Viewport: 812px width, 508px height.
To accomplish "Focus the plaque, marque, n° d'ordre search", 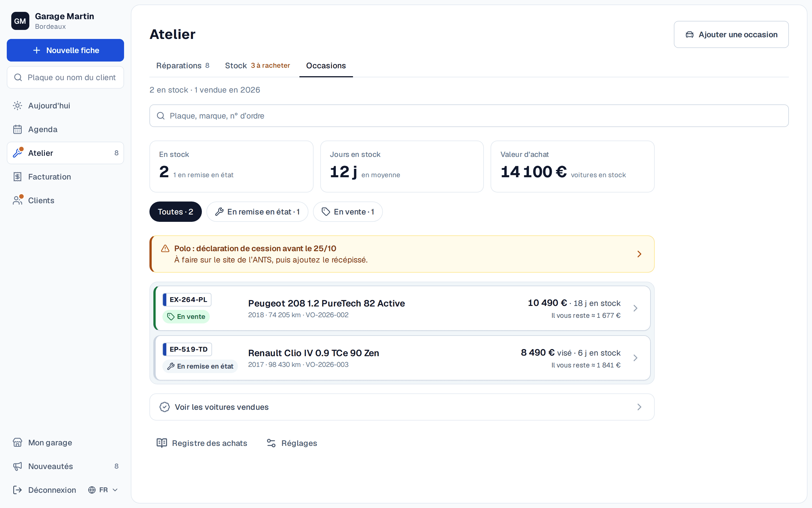I will click(x=469, y=116).
